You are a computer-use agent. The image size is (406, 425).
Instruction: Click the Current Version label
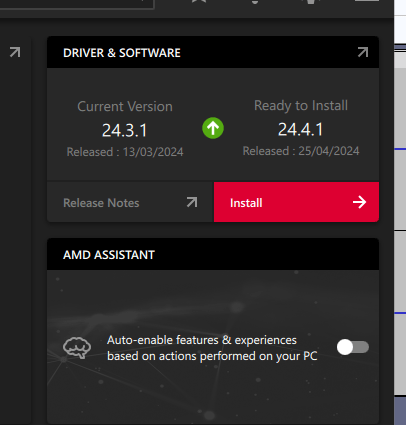(125, 107)
